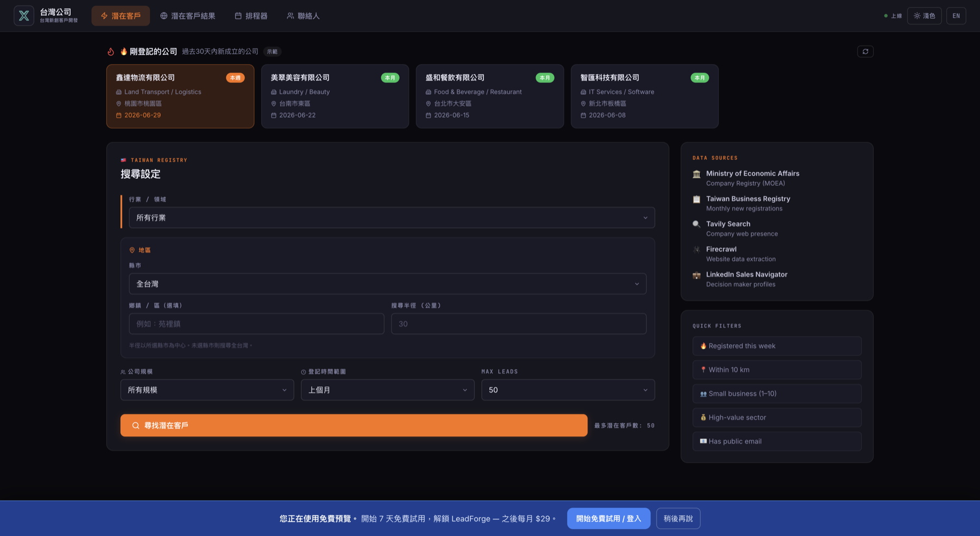Open the 所有規模 company size dropdown
The width and height of the screenshot is (980, 536).
click(x=207, y=390)
